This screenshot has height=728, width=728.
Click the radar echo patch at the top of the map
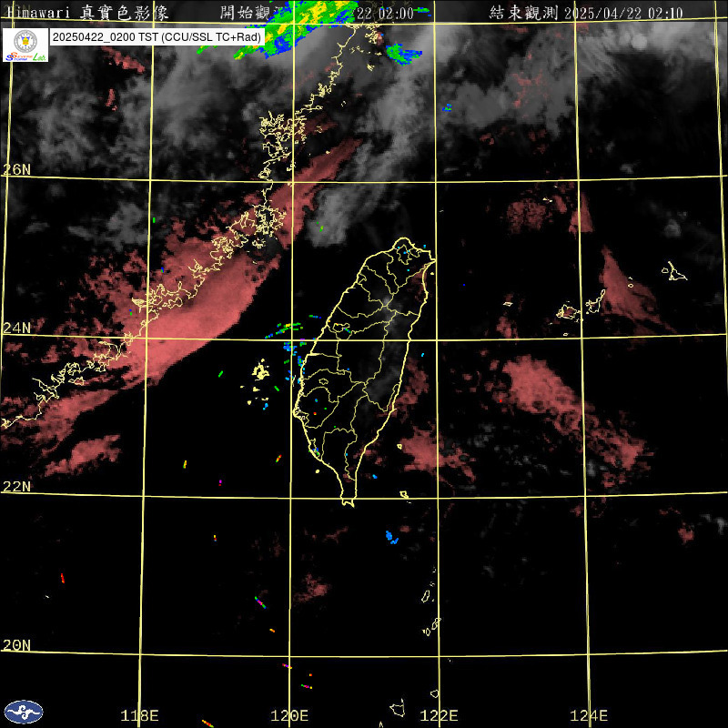[x=298, y=28]
